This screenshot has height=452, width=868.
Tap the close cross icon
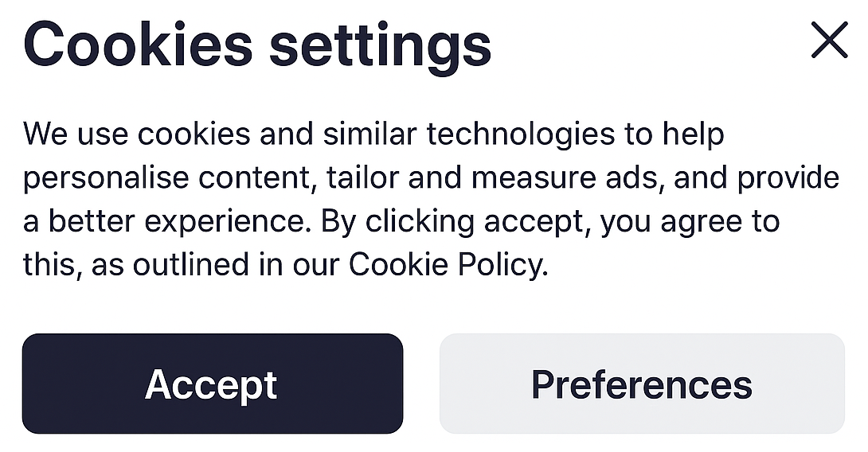[x=829, y=41]
